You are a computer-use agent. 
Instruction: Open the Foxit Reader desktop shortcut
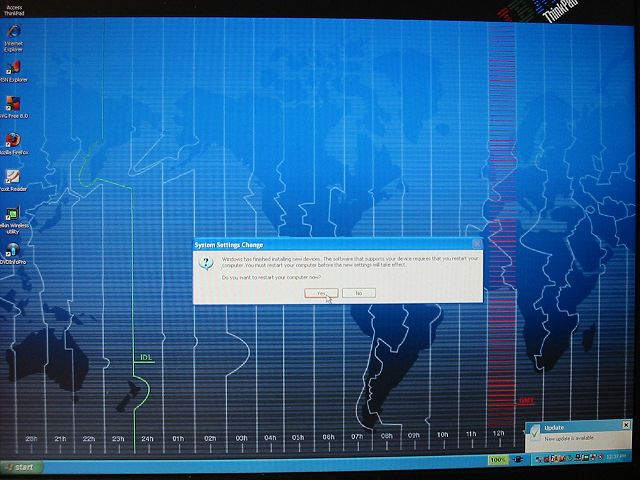click(14, 177)
